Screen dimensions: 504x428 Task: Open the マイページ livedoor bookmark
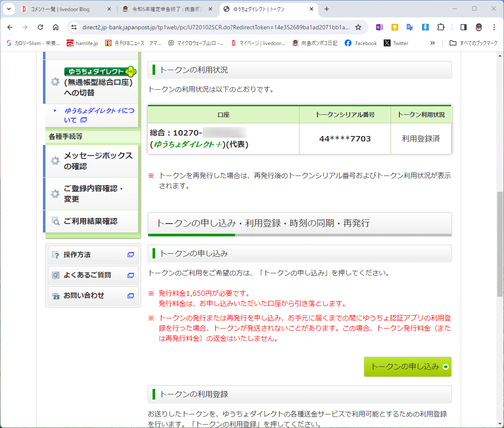point(258,43)
